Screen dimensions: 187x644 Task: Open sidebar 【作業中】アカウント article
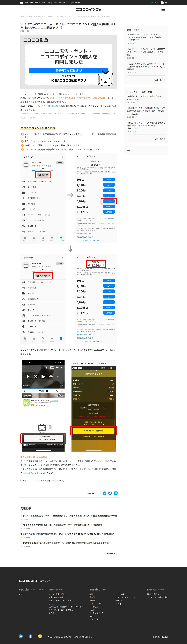pos(146,125)
